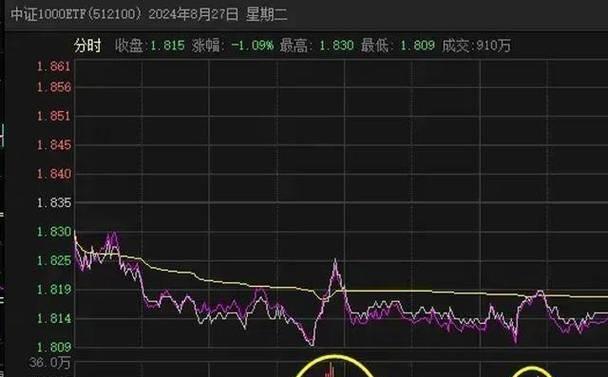This screenshot has height=377, width=608.
Task: Click the 1.819 green axis label
Action: click(54, 289)
